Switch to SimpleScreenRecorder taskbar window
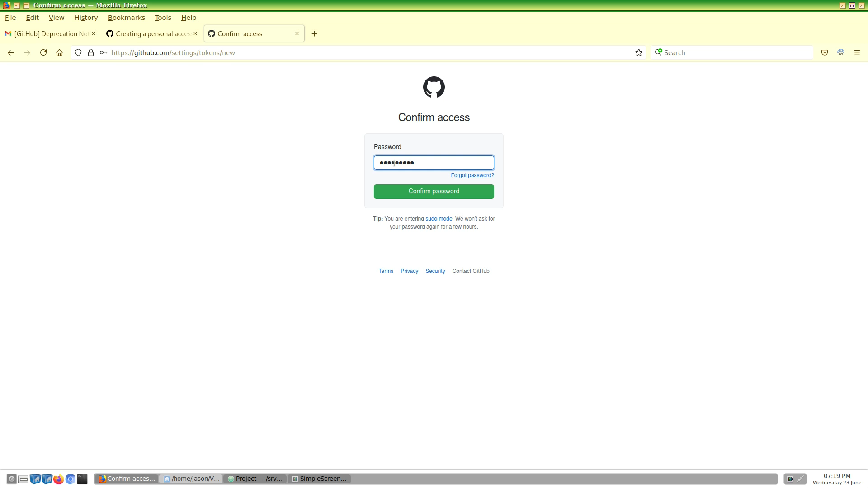 (320, 479)
